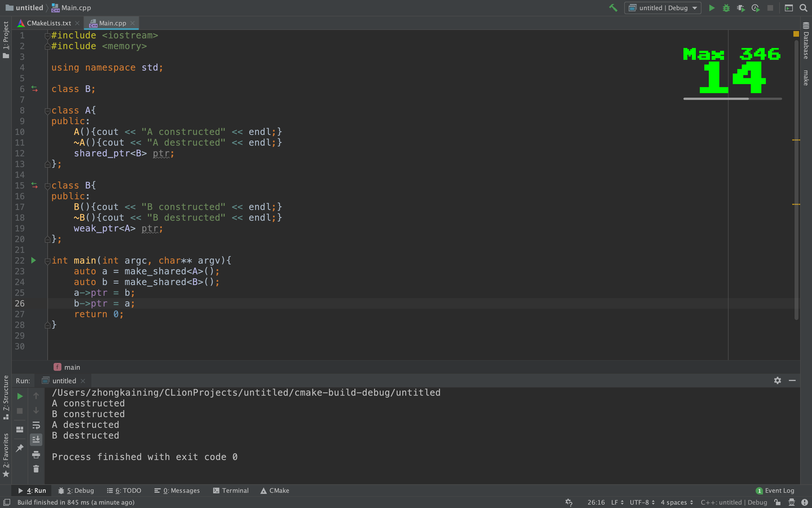Viewport: 812px width, 508px height.
Task: Open the Database side panel
Action: [x=806, y=41]
